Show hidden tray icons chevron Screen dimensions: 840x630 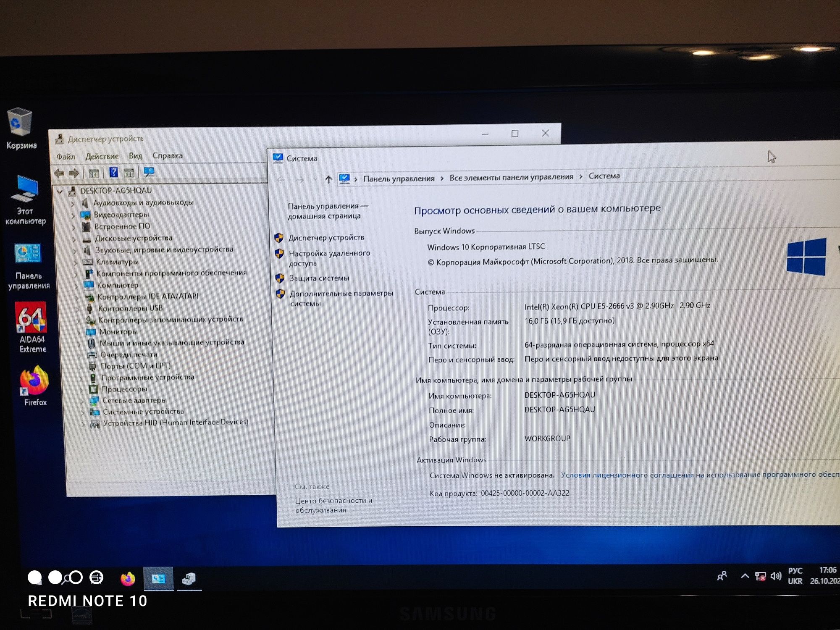(745, 576)
